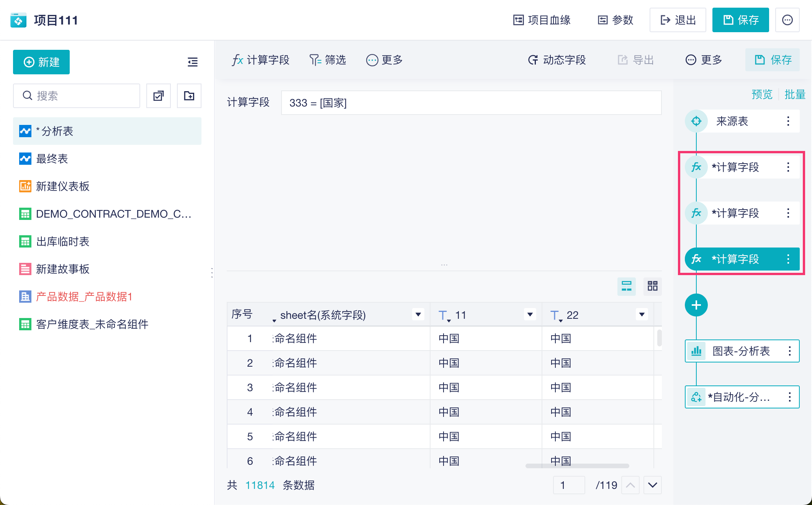
Task: Click the 搜索 search input field
Action: pos(77,95)
